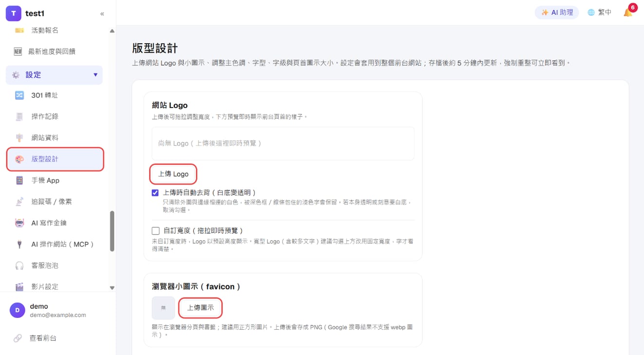Viewport: 644px width, 355px height.
Task: Click the 影片設定 clapperboard icon
Action: coord(19,287)
